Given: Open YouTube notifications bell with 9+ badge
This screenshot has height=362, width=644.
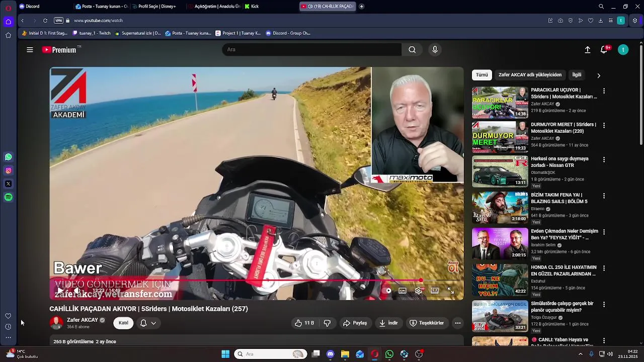Looking at the screenshot, I should pyautogui.click(x=604, y=50).
